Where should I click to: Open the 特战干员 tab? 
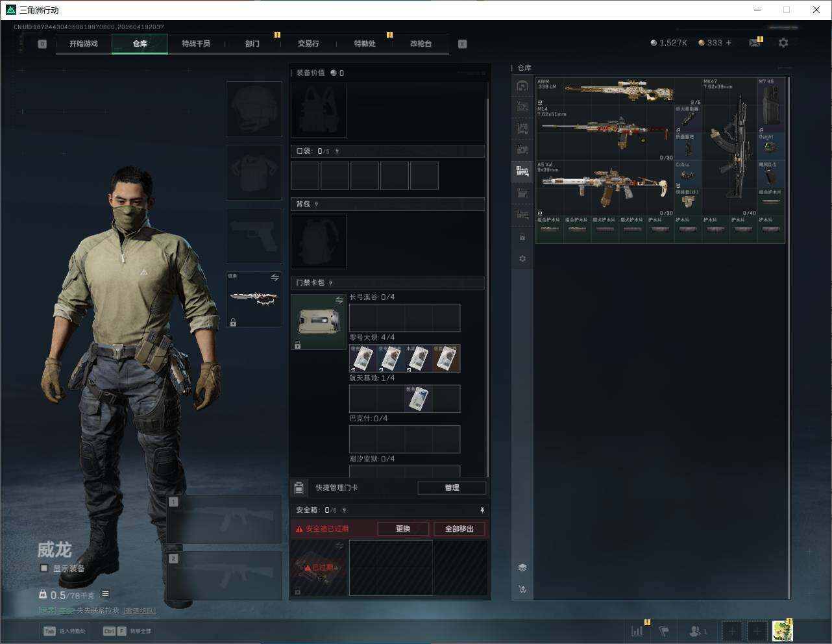pyautogui.click(x=196, y=43)
